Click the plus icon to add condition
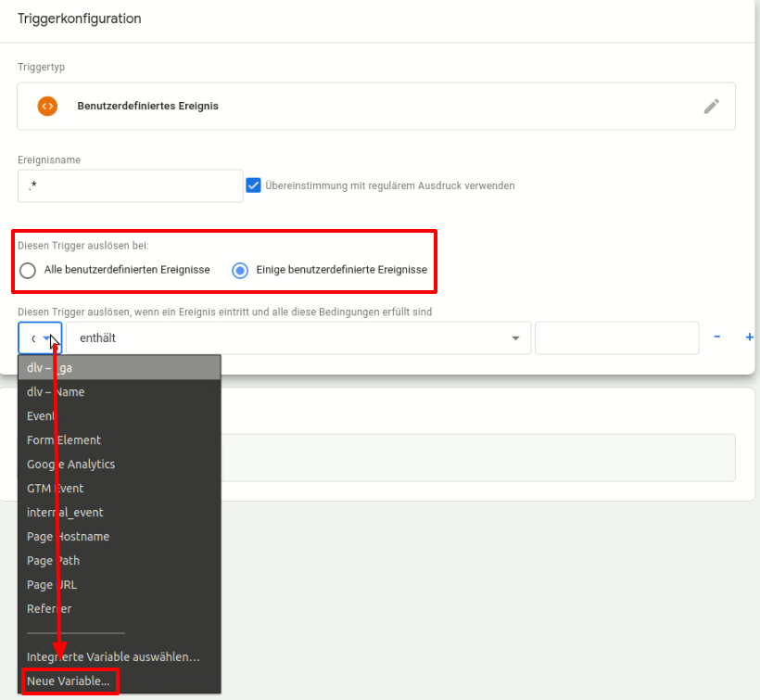This screenshot has width=760, height=700. [x=749, y=337]
